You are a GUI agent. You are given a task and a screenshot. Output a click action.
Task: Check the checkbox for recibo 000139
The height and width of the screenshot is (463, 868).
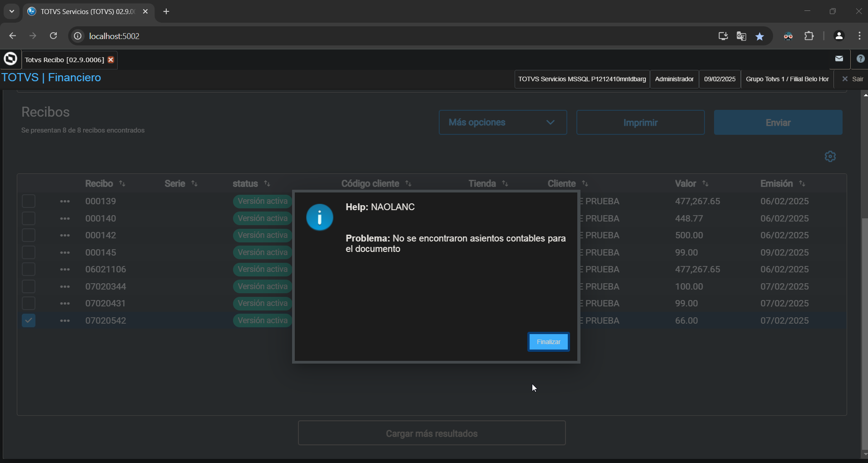(x=29, y=201)
